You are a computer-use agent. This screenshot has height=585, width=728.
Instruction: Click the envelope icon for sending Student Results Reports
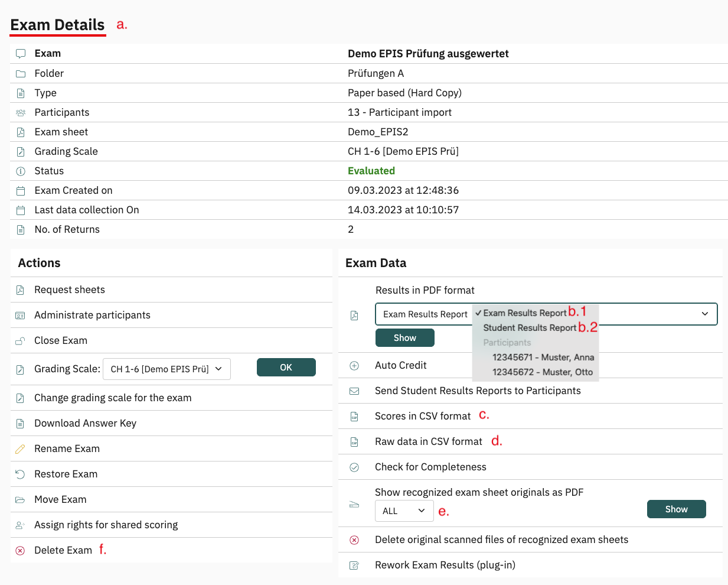coord(354,391)
